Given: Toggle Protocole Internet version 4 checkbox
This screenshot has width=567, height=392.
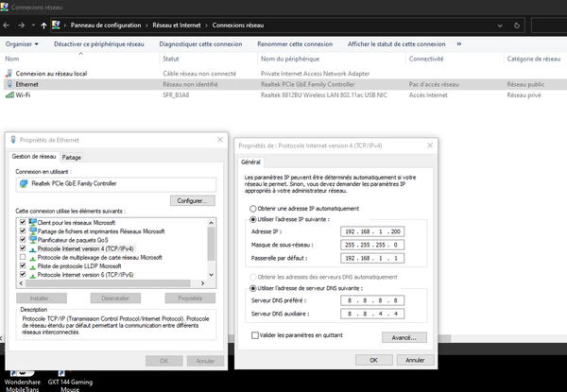Looking at the screenshot, I should point(23,248).
